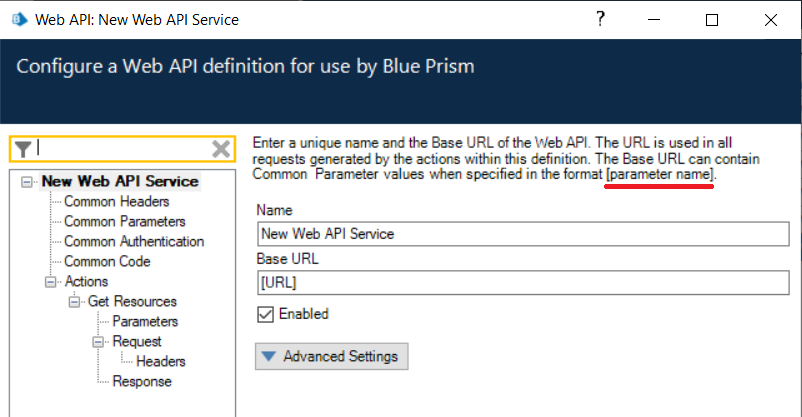Click the Advanced Settings arrow icon

click(x=269, y=356)
